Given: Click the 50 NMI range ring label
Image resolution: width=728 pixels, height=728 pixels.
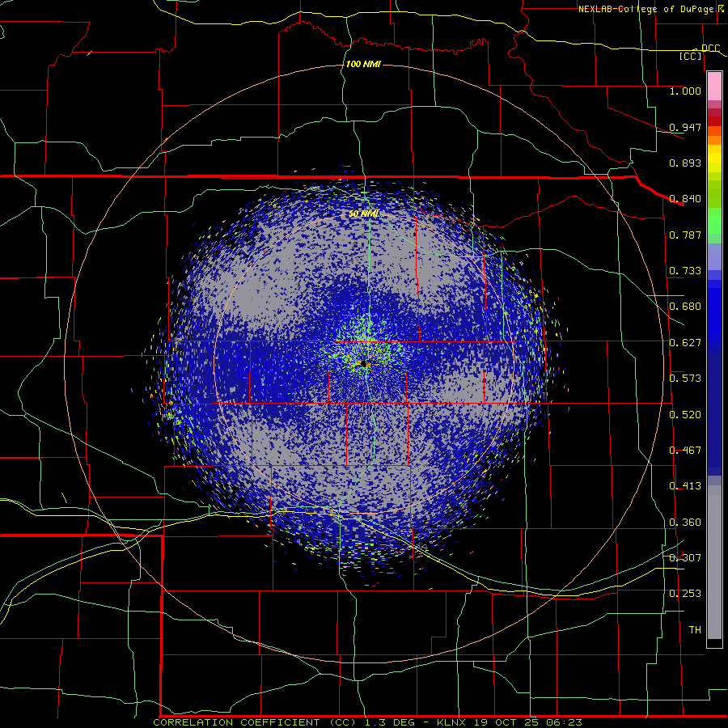Looking at the screenshot, I should [363, 214].
